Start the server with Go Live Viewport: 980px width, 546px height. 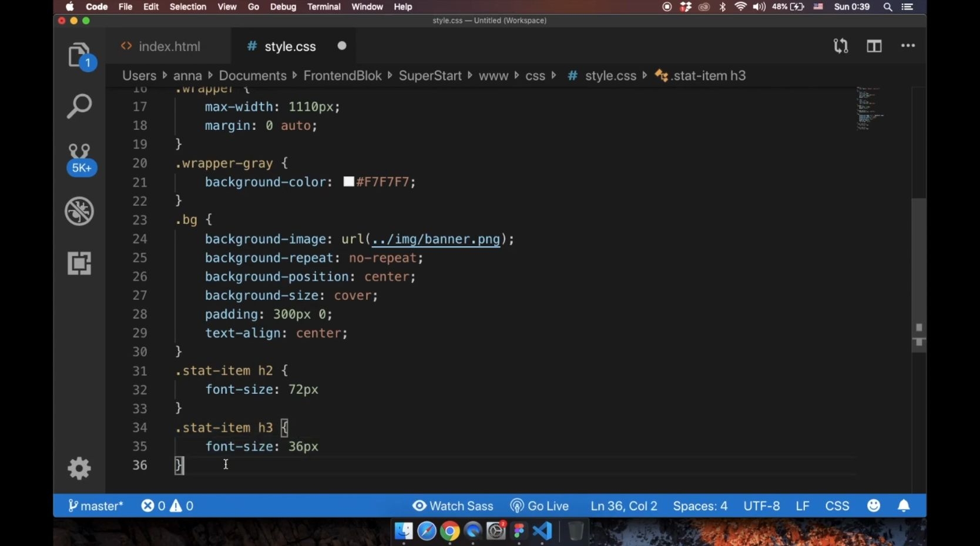click(539, 506)
